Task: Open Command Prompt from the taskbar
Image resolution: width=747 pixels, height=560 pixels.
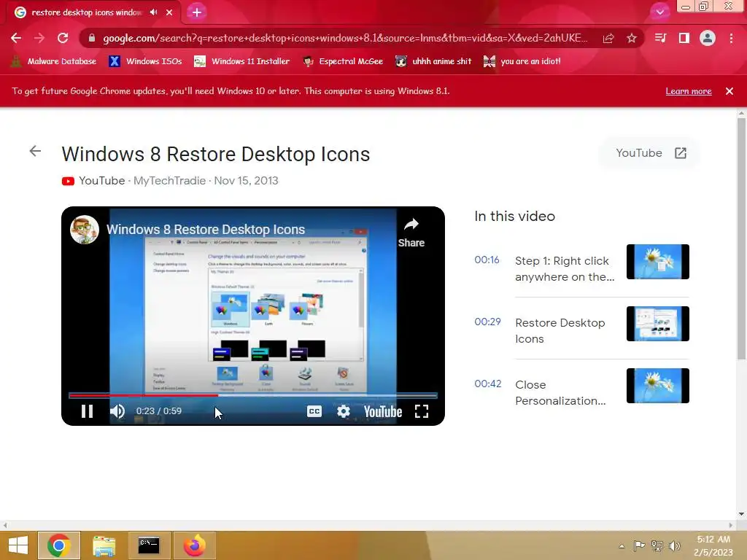Action: click(x=149, y=545)
